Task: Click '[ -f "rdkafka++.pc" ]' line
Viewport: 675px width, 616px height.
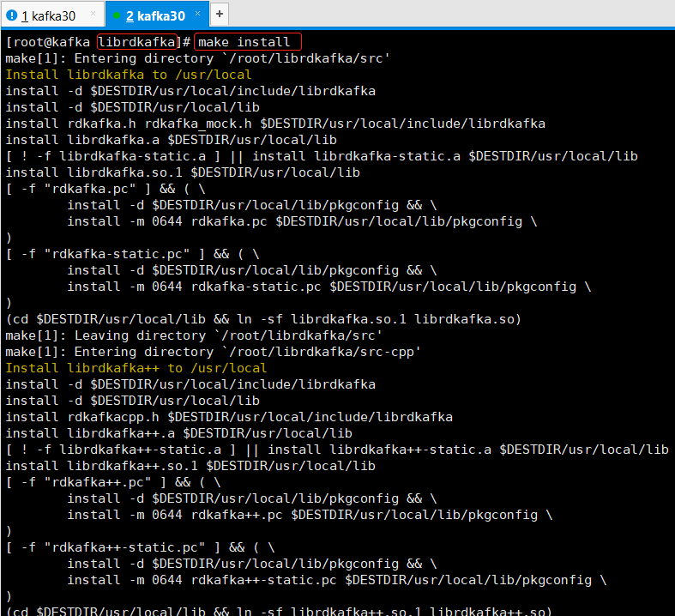Action: click(113, 482)
